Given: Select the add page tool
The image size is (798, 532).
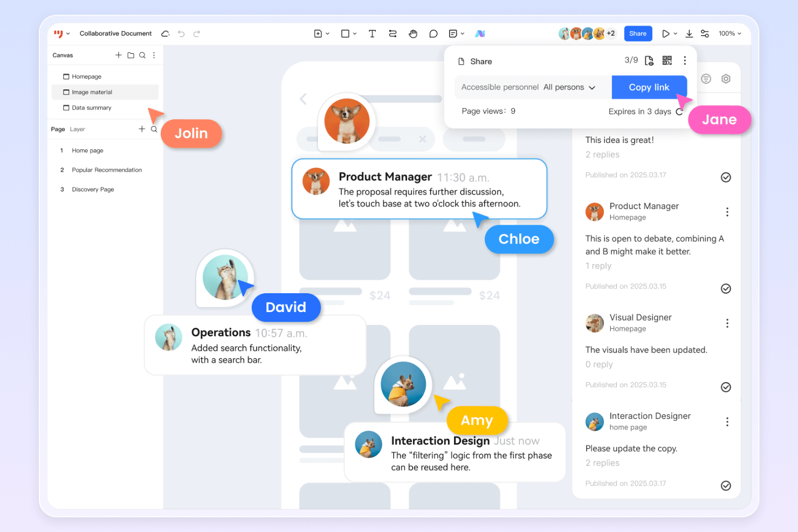Looking at the screenshot, I should (x=318, y=33).
